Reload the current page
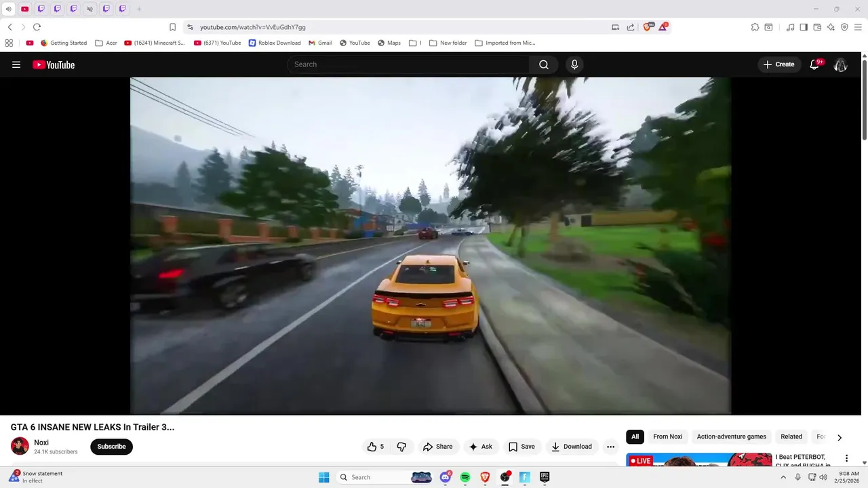This screenshot has width=868, height=488. pyautogui.click(x=37, y=27)
